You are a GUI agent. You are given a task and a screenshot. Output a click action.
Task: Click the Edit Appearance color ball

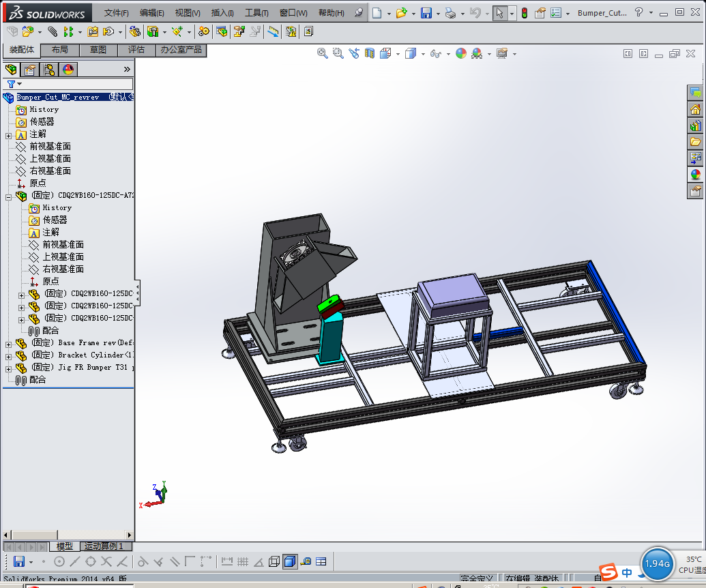pyautogui.click(x=461, y=54)
